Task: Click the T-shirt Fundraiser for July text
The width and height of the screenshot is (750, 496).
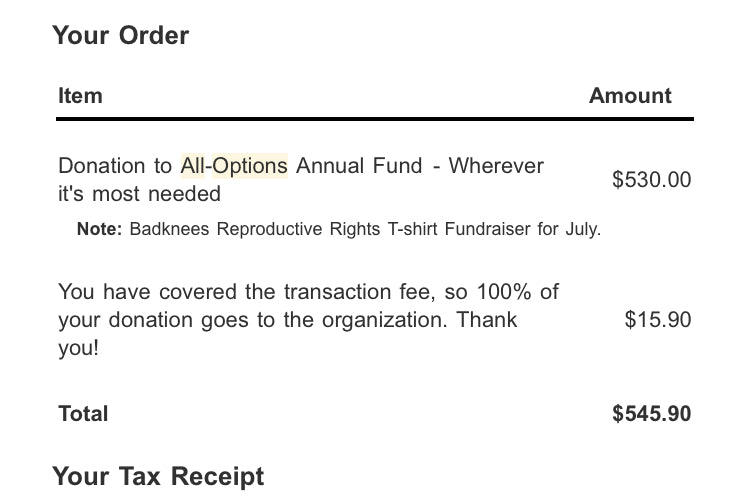Action: [x=494, y=229]
